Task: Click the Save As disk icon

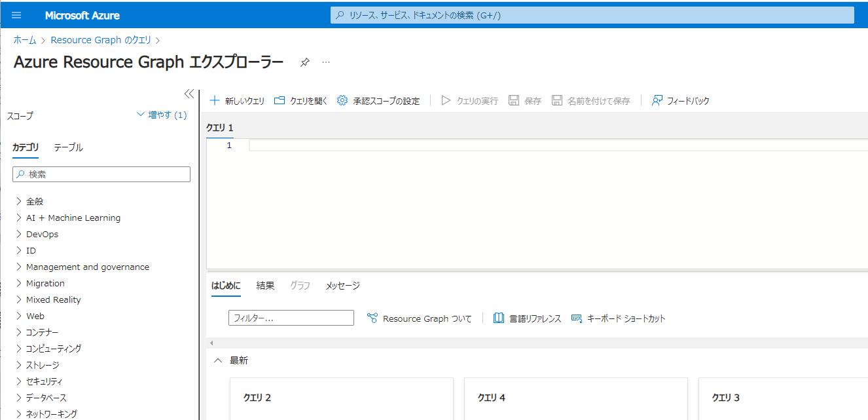Action: point(557,101)
